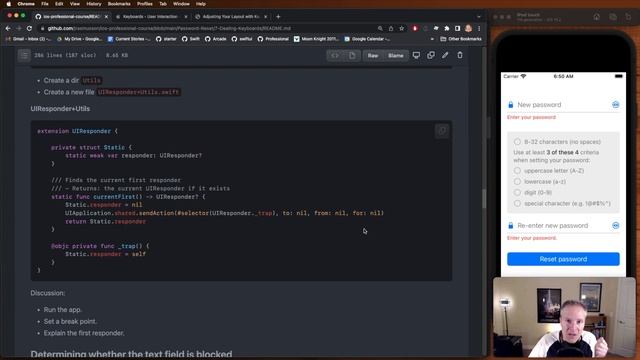Reload the GitHub page

29,28
